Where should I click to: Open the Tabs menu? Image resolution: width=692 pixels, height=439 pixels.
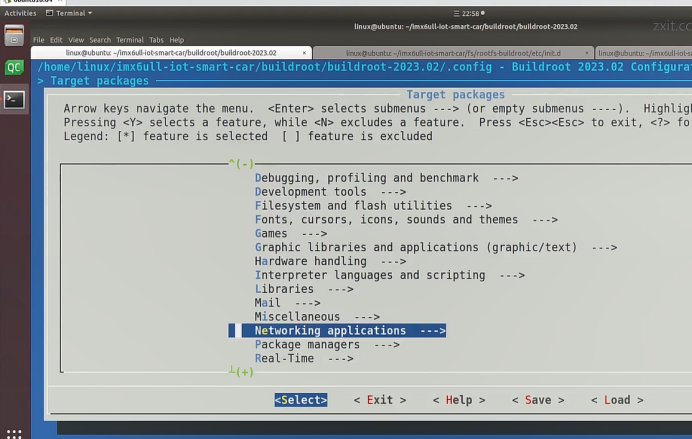tap(156, 40)
